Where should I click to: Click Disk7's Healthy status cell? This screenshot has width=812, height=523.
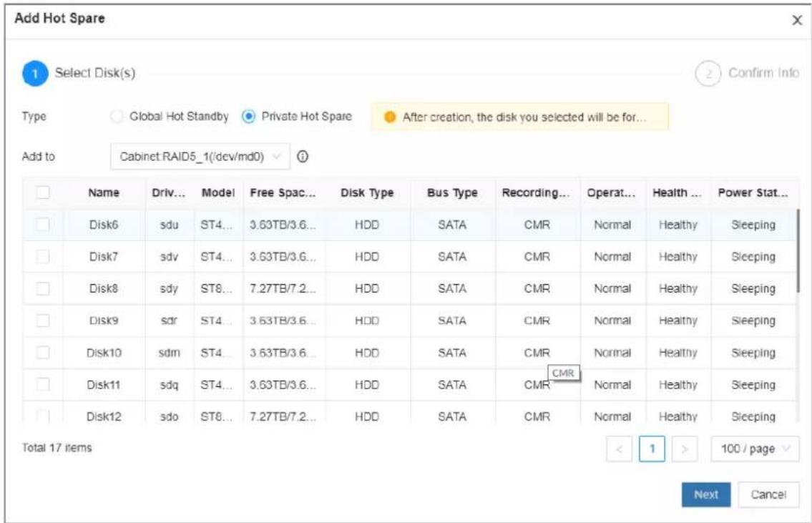(x=678, y=257)
